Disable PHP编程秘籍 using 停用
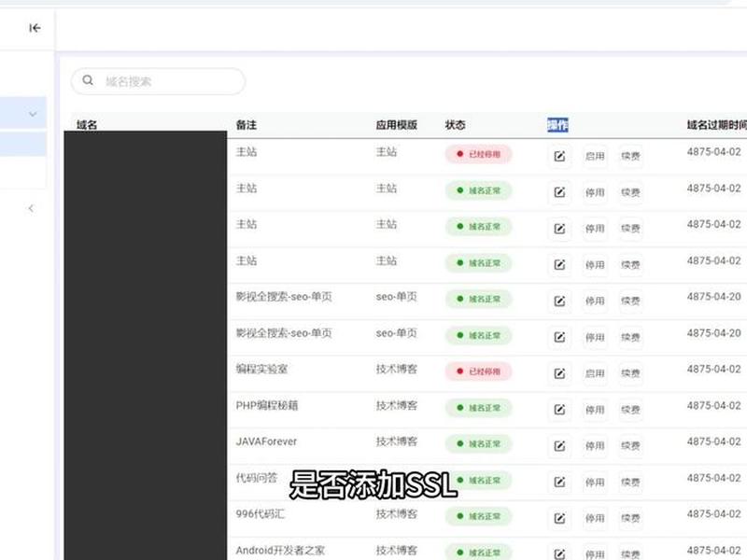Viewport: 747px width, 560px height. [595, 410]
